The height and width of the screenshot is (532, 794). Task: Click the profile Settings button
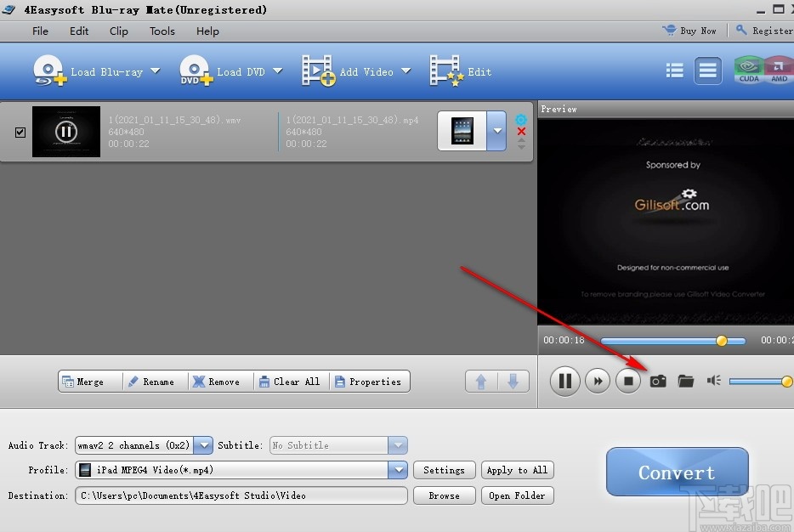tap(444, 470)
